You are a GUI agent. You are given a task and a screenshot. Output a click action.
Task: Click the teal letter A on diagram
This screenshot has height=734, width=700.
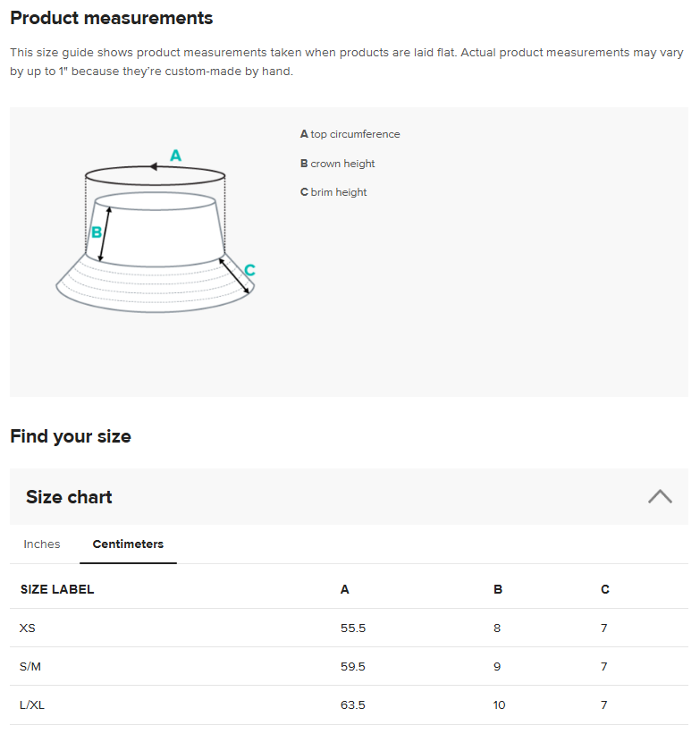(x=175, y=156)
